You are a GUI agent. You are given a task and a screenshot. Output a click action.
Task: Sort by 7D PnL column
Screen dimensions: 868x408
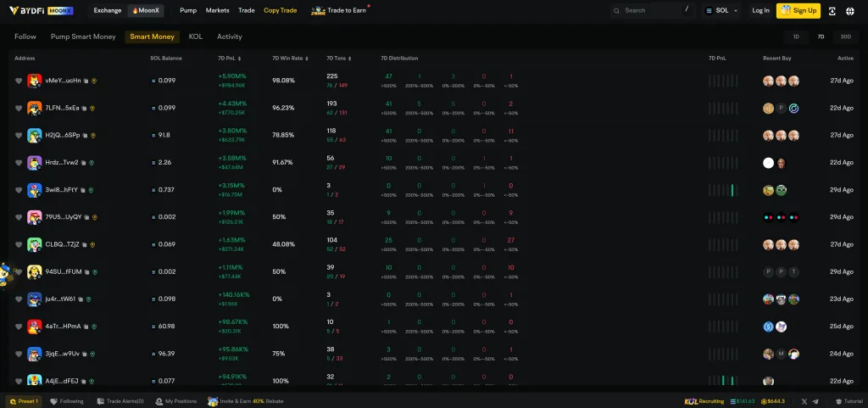230,58
